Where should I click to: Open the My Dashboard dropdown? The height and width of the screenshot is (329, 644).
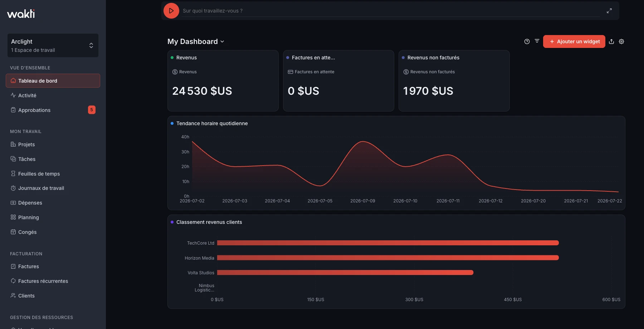(x=196, y=41)
